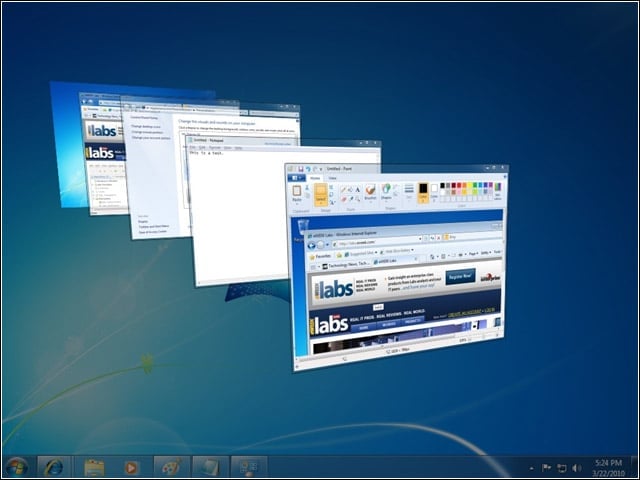This screenshot has width=640, height=480.
Task: Click 'This is a test.' text in Notepad
Action: 207,153
